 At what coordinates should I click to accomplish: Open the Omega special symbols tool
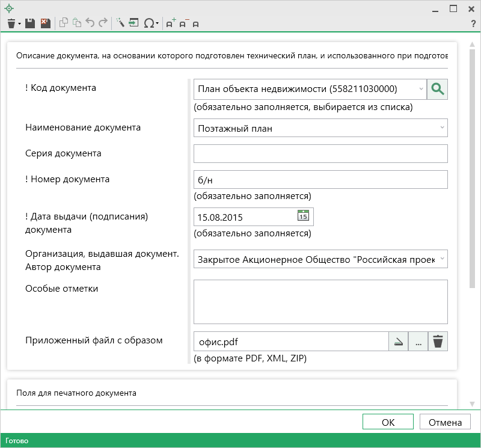[149, 23]
